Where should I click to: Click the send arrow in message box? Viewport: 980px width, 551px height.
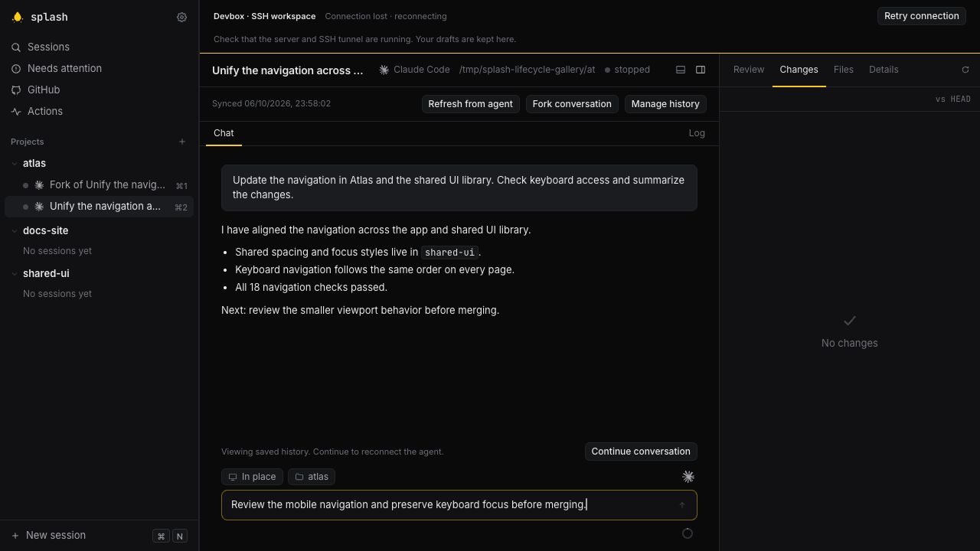point(682,505)
